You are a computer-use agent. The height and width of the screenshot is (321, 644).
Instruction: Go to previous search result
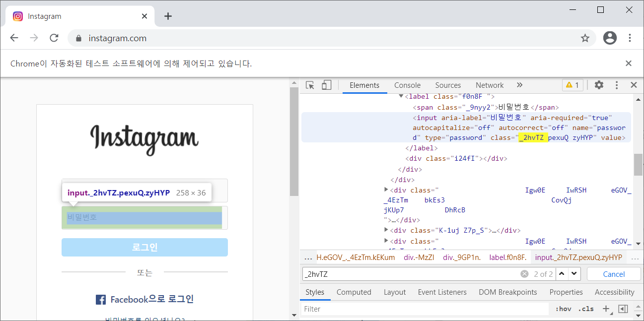pyautogui.click(x=562, y=274)
